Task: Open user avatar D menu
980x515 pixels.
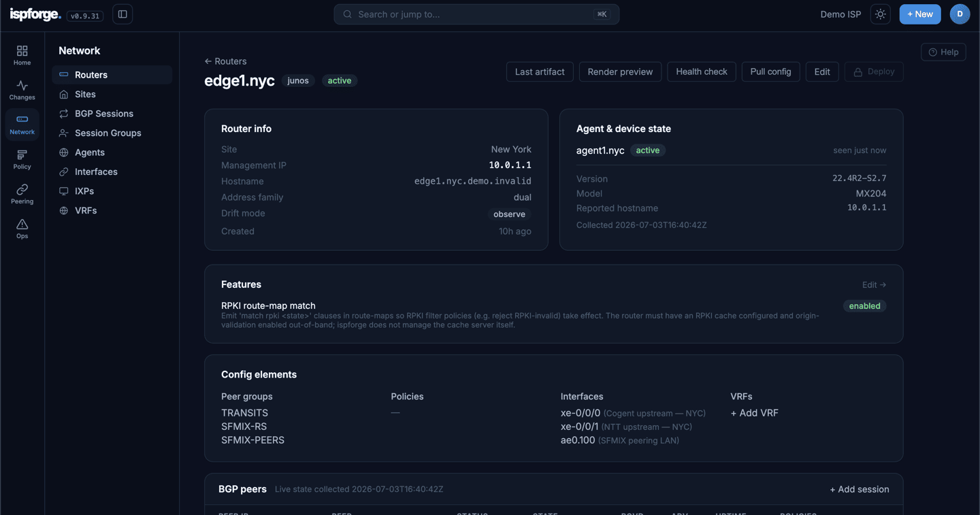Action: 960,14
